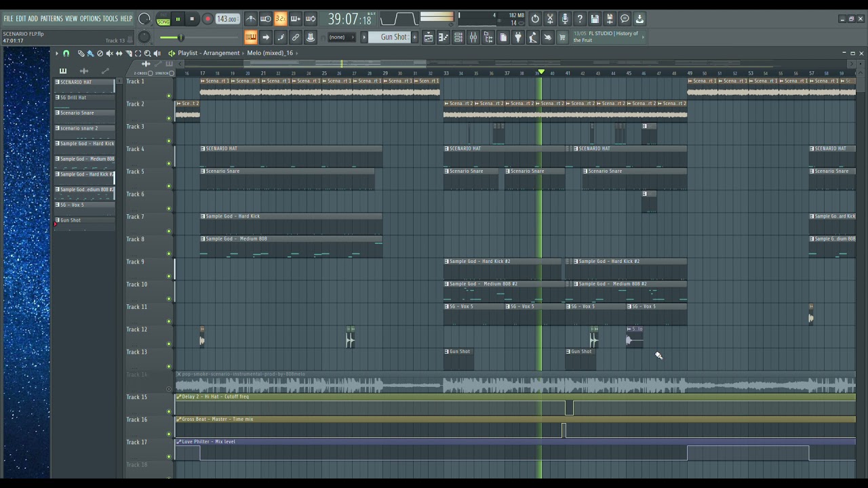Open the Piano roll icon

click(443, 37)
